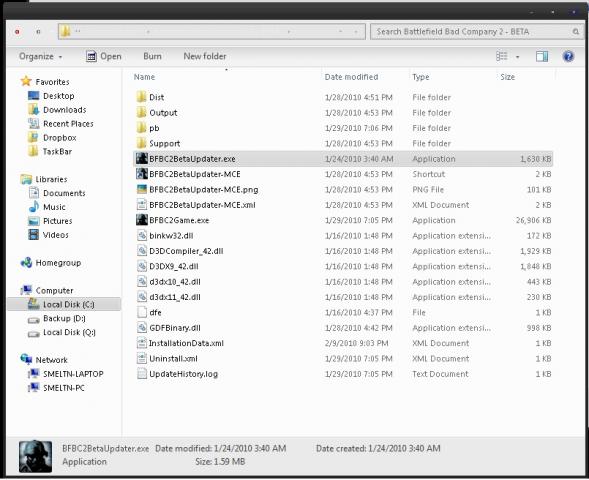Sort files by Date modified column

351,77
